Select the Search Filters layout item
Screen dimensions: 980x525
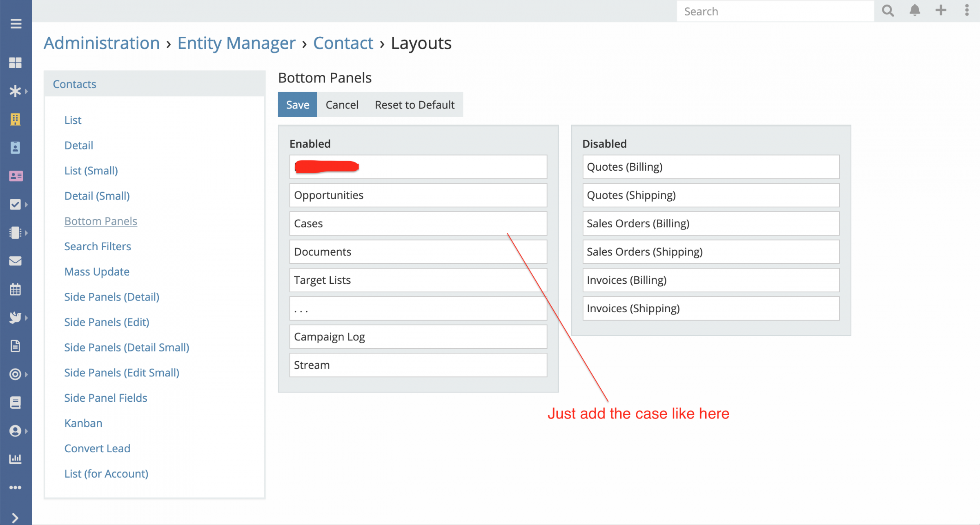98,246
